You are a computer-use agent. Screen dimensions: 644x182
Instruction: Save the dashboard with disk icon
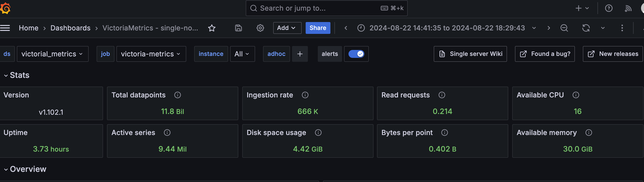tap(239, 28)
